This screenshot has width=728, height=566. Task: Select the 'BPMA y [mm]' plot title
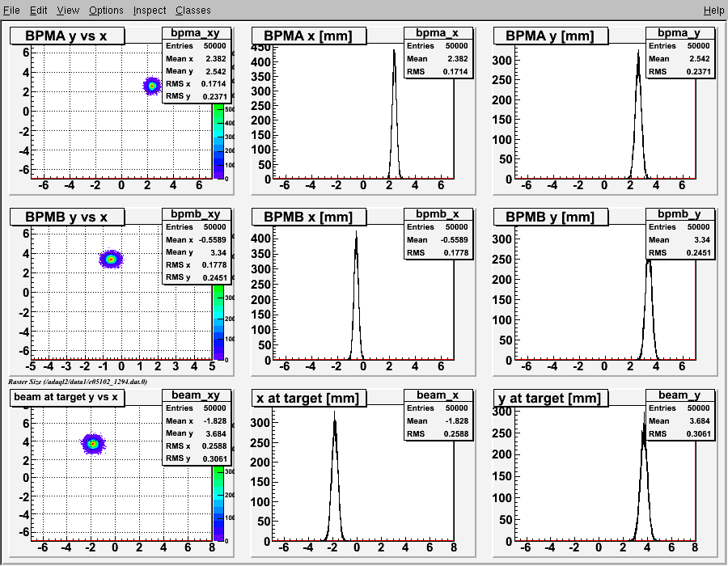tap(550, 36)
